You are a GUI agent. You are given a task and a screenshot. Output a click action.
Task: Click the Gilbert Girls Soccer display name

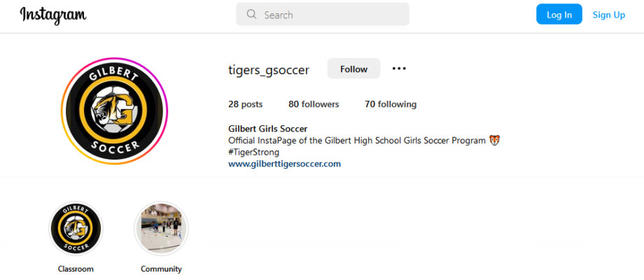pyautogui.click(x=268, y=129)
